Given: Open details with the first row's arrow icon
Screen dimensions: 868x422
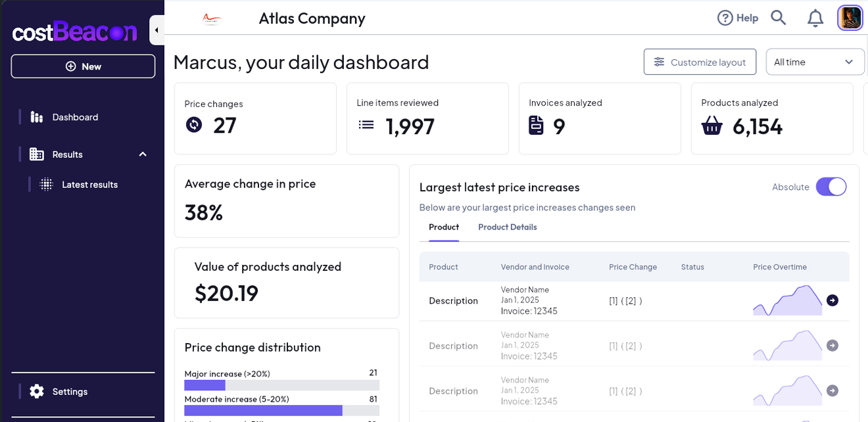Looking at the screenshot, I should tap(832, 300).
